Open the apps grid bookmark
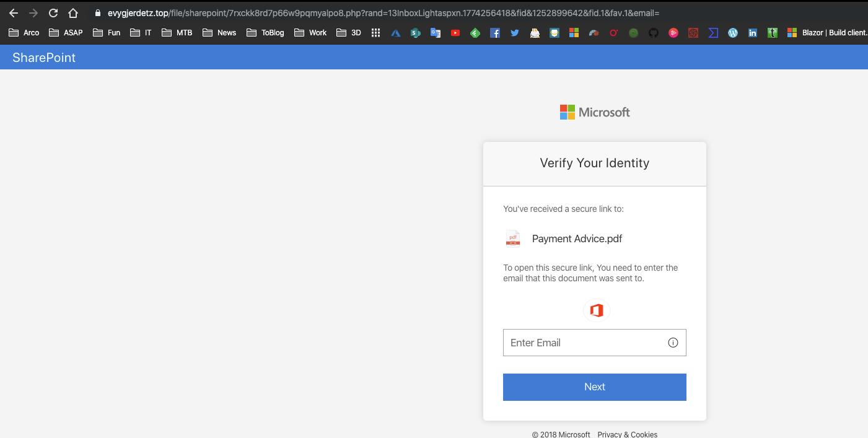The height and width of the screenshot is (438, 868). click(x=375, y=33)
